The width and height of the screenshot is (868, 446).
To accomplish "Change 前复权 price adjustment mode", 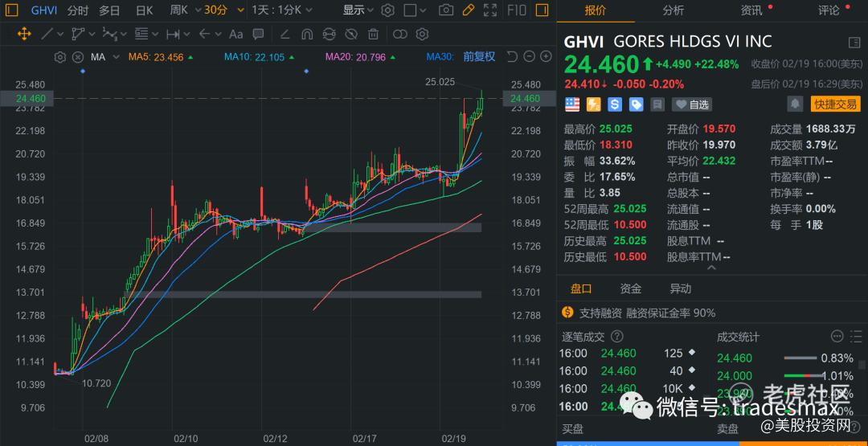I will click(479, 56).
